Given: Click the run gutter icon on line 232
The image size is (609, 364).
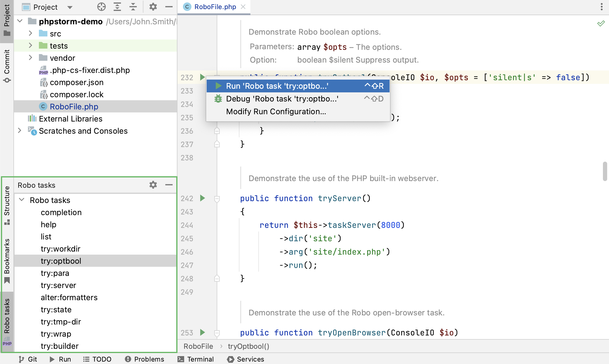Looking at the screenshot, I should (x=202, y=77).
